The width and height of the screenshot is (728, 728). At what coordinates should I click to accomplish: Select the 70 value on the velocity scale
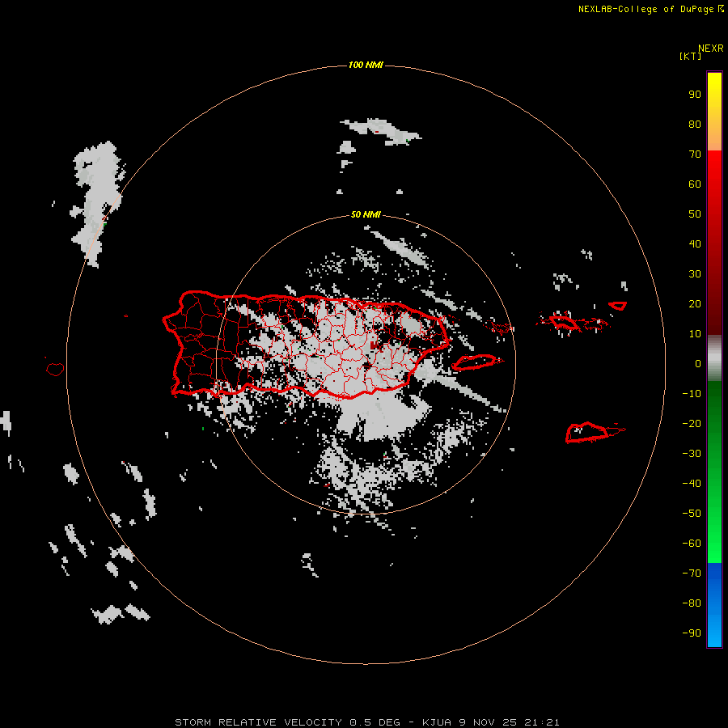point(695,154)
